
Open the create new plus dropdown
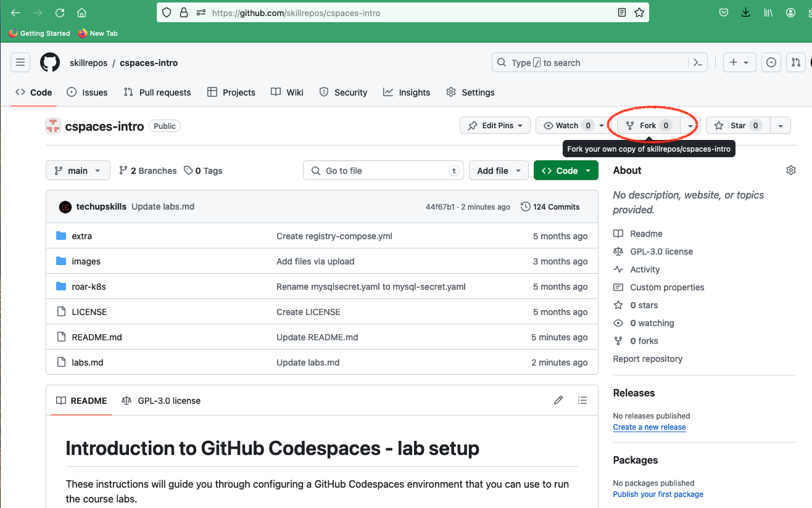(x=739, y=63)
